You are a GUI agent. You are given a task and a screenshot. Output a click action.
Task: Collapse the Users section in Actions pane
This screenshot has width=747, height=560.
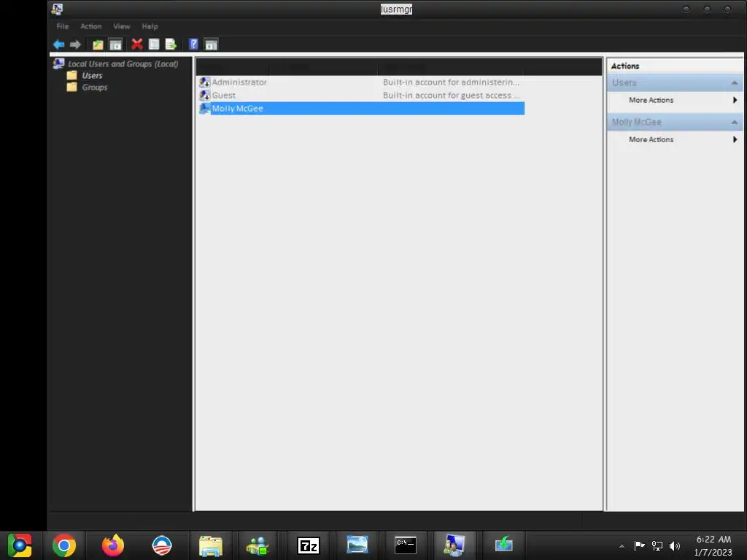point(734,83)
